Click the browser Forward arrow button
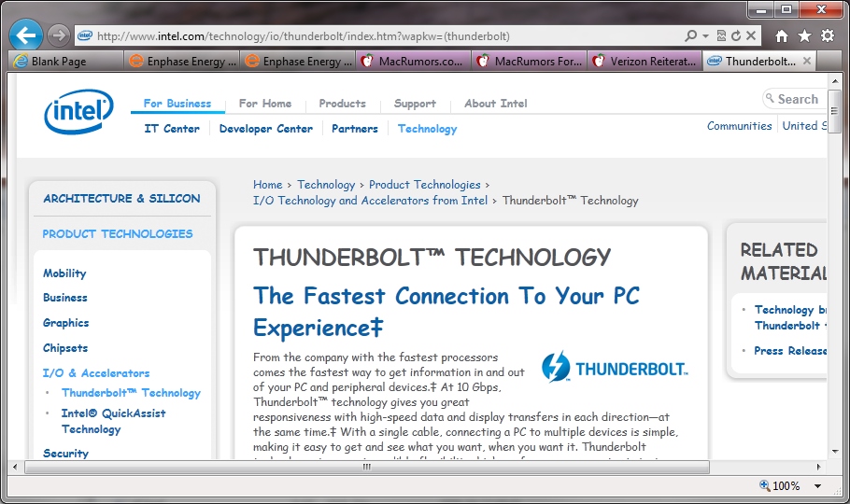Screen dimensions: 850x504 58,35
